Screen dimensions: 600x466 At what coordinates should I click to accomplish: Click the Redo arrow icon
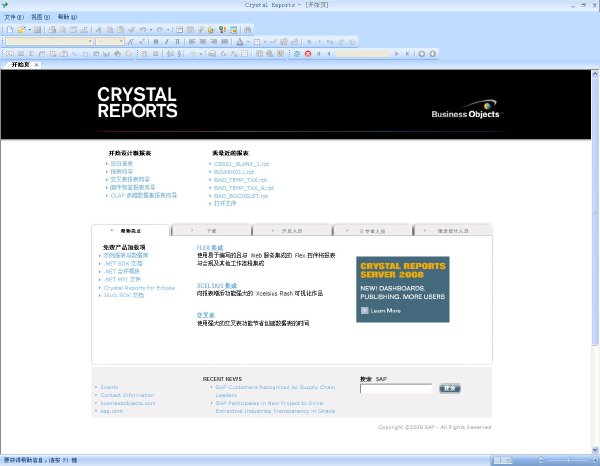click(160, 29)
